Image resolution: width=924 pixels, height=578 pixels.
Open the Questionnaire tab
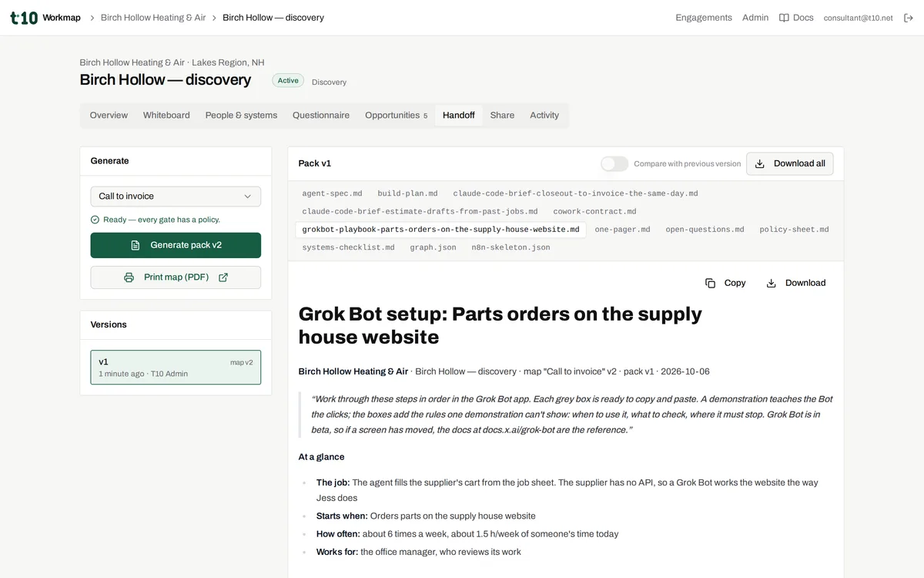point(321,116)
